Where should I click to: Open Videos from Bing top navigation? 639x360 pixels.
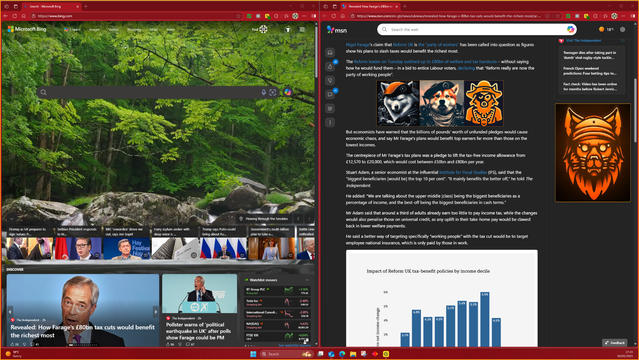[114, 29]
